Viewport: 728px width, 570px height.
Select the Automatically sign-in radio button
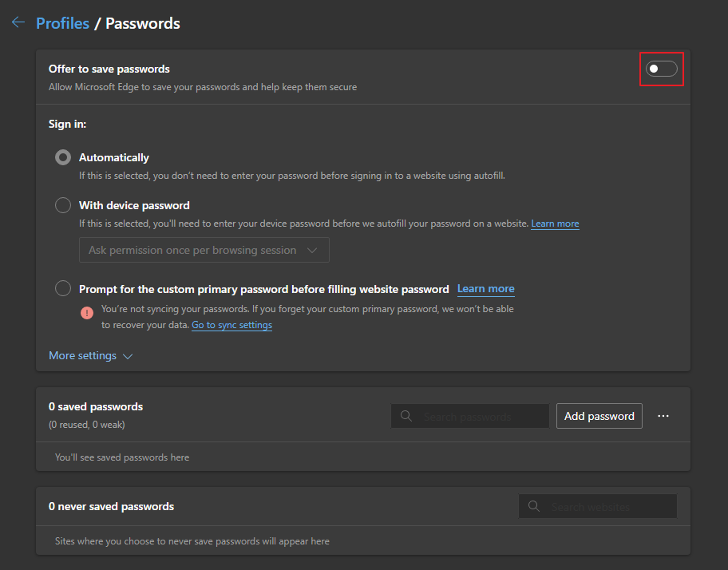click(63, 157)
